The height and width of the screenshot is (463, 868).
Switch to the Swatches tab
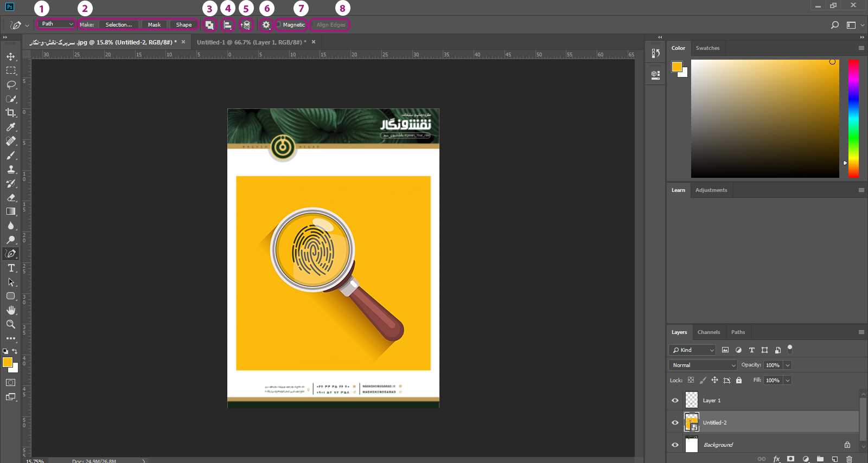[x=707, y=48]
